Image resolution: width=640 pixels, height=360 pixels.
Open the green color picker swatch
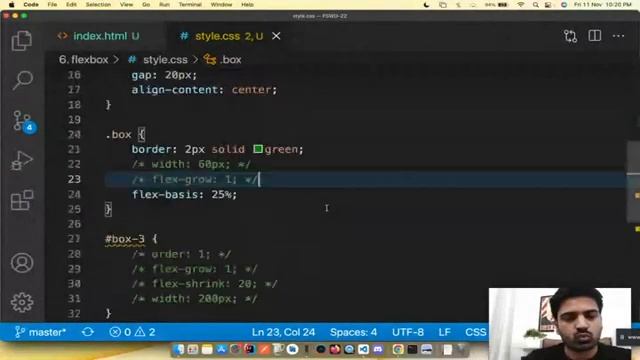pos(258,149)
